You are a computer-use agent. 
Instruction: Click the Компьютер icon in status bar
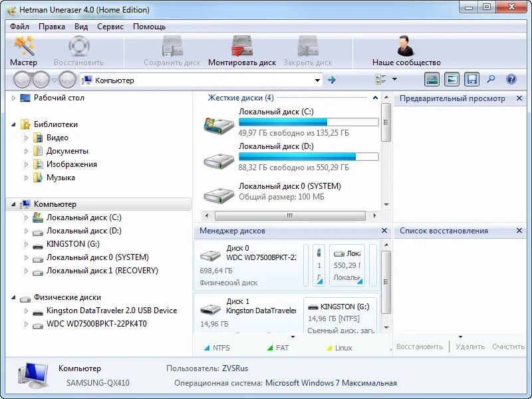[x=33, y=375]
